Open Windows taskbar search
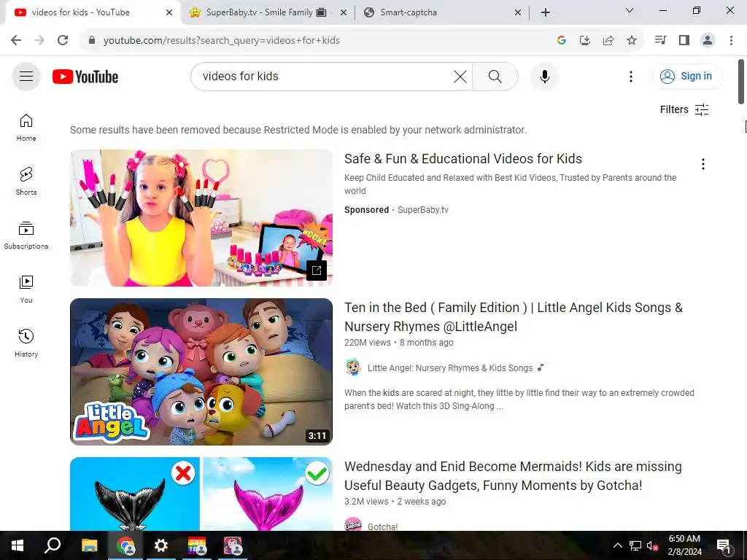Image resolution: width=747 pixels, height=560 pixels. tap(53, 545)
